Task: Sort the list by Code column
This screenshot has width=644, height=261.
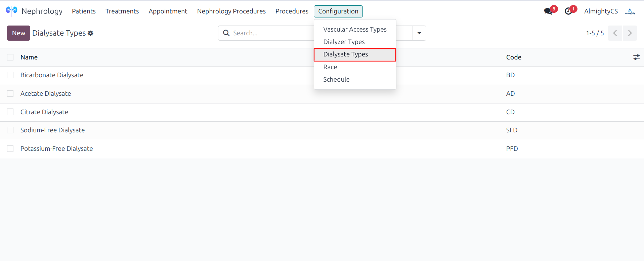Action: tap(514, 57)
